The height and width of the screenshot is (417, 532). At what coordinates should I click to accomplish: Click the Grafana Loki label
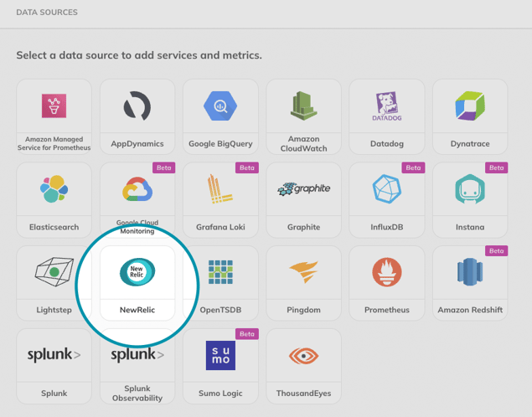(220, 227)
